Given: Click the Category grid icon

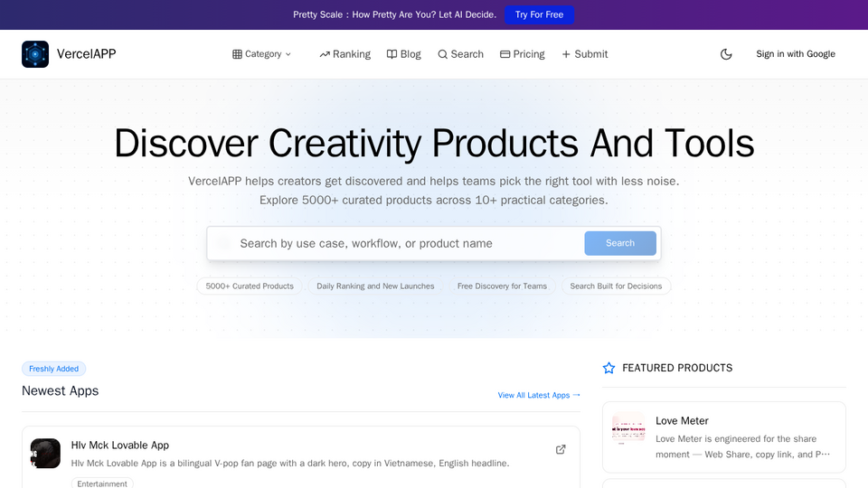Looking at the screenshot, I should click(x=237, y=54).
